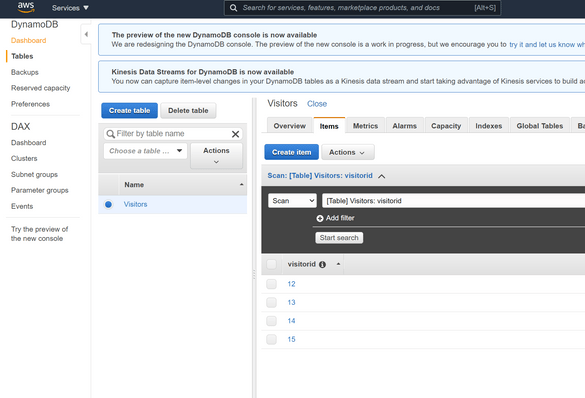
Task: Open Reserved capacity in the sidebar
Action: (41, 88)
